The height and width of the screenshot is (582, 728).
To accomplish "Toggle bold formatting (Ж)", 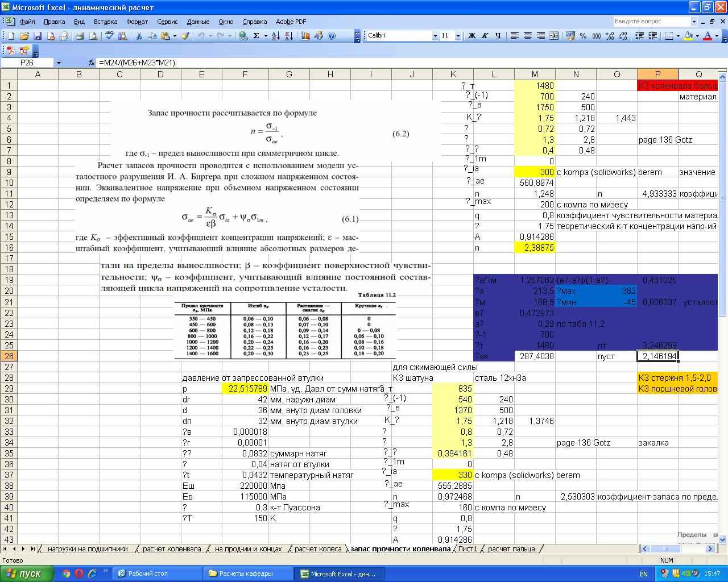I will click(471, 35).
